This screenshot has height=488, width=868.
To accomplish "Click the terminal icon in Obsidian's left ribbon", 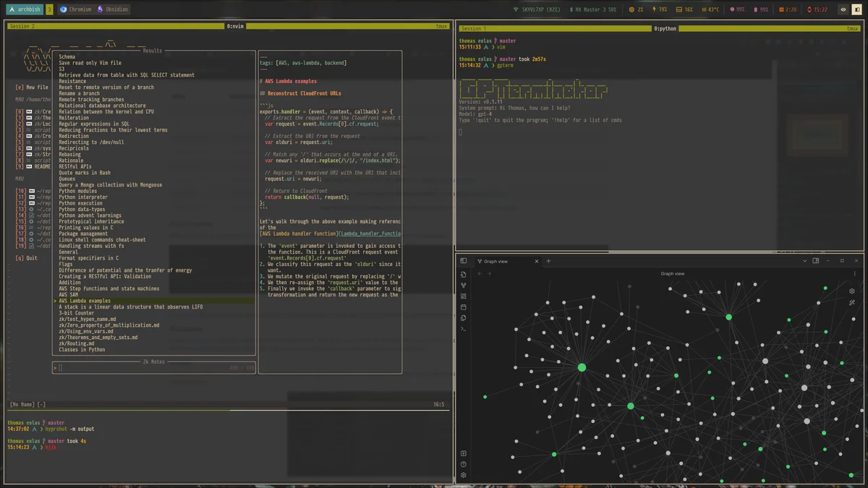I will tap(463, 330).
